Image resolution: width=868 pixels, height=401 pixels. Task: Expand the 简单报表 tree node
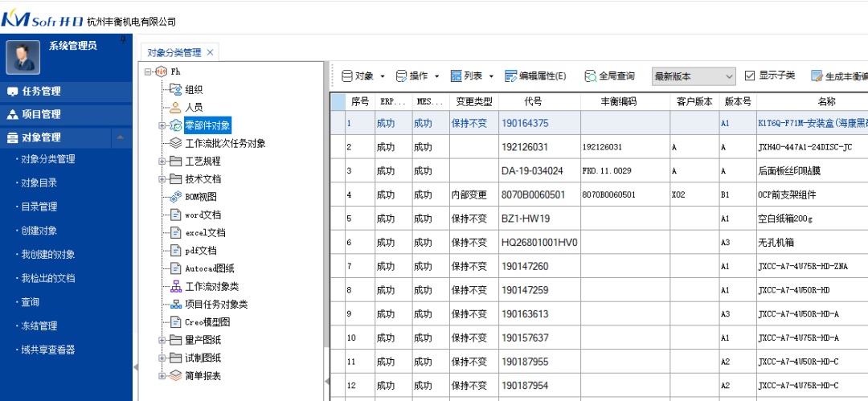(162, 375)
